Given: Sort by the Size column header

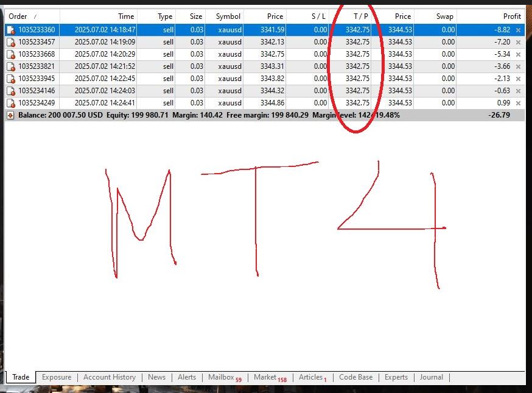Looking at the screenshot, I should click(x=191, y=16).
